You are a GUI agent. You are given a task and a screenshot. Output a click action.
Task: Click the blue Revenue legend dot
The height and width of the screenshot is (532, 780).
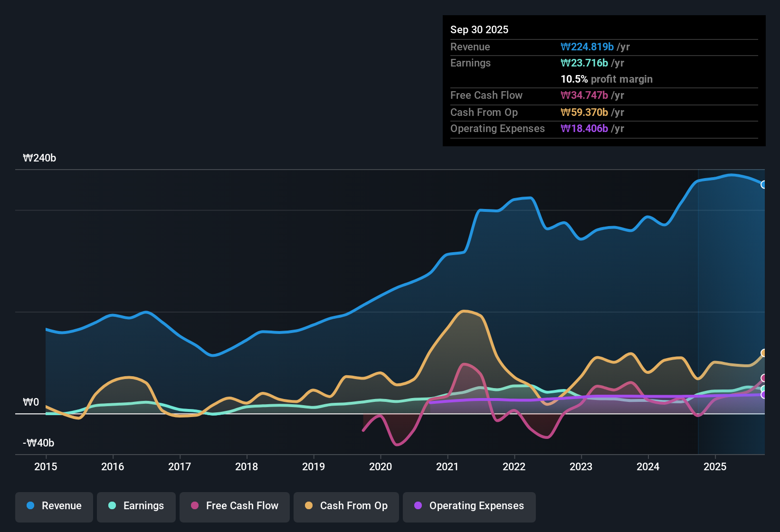tap(29, 506)
